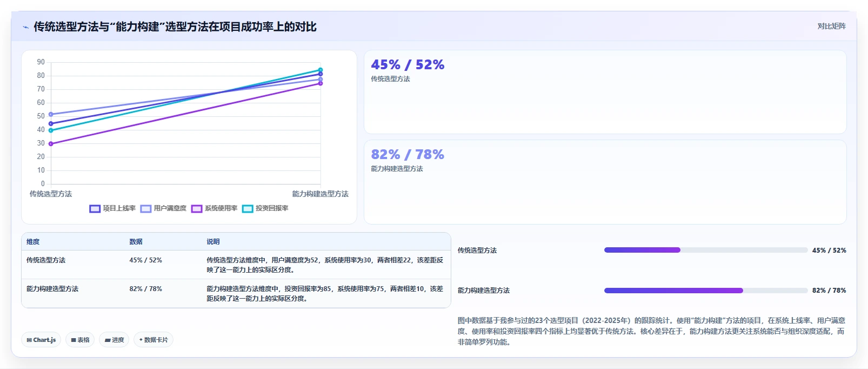Select the Chart.js tag chip
This screenshot has height=369, width=868.
[x=41, y=340]
